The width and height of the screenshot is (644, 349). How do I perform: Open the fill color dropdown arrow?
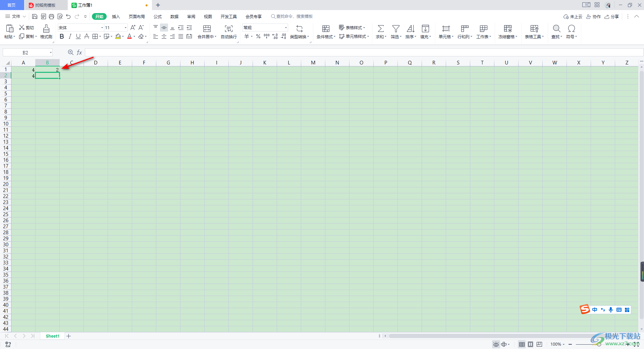click(x=123, y=37)
